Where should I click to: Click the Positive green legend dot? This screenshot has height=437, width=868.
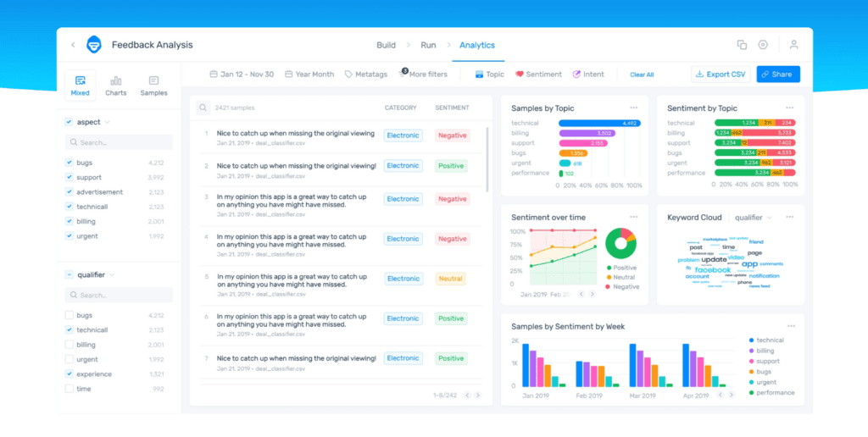609,268
